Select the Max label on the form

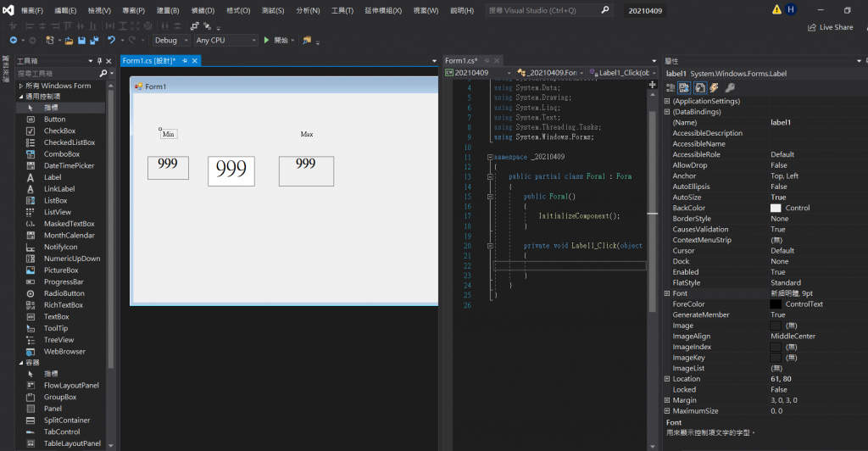tap(307, 135)
